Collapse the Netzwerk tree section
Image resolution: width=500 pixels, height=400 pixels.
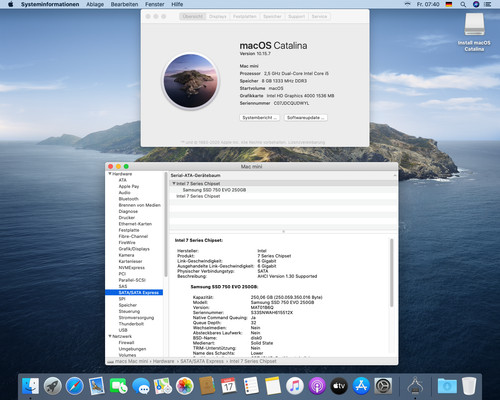point(110,336)
